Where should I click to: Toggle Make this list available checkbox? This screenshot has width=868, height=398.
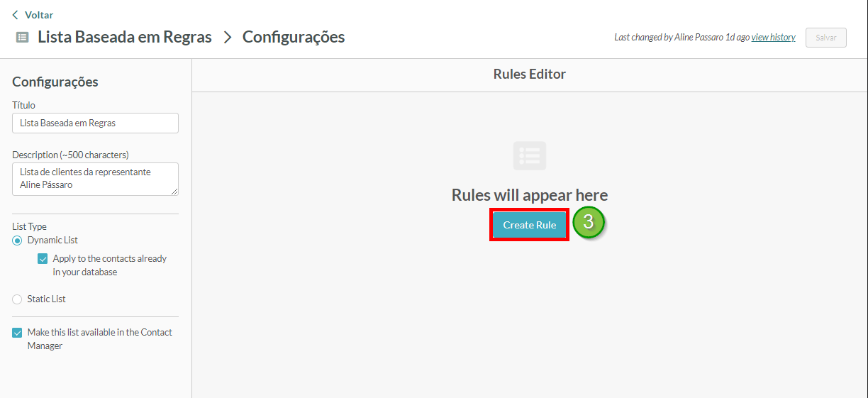(17, 333)
